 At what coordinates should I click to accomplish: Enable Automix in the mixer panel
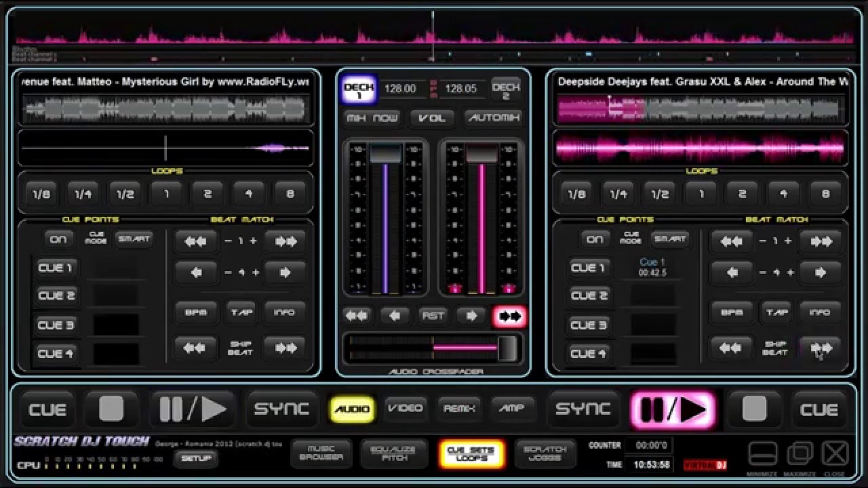point(493,118)
